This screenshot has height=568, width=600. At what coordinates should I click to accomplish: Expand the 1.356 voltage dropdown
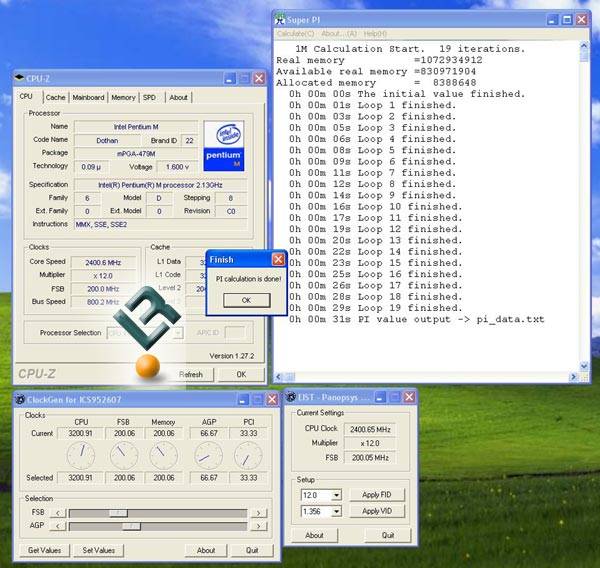tap(336, 511)
